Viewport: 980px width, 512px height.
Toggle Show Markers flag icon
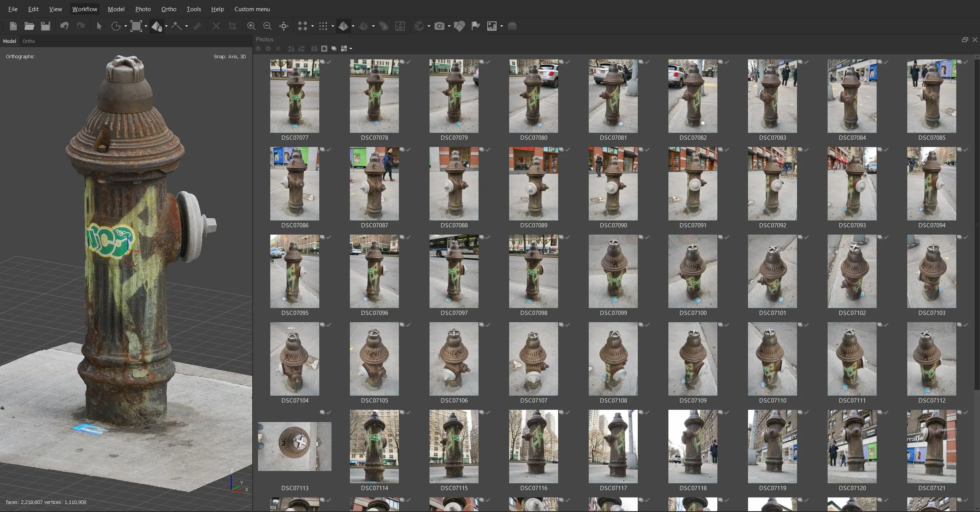coord(475,26)
